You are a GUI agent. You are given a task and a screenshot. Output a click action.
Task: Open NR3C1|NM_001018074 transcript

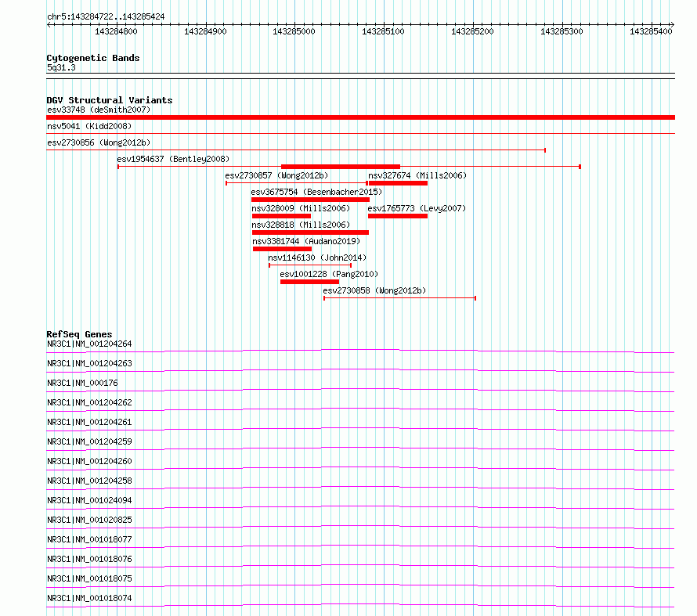click(x=89, y=598)
